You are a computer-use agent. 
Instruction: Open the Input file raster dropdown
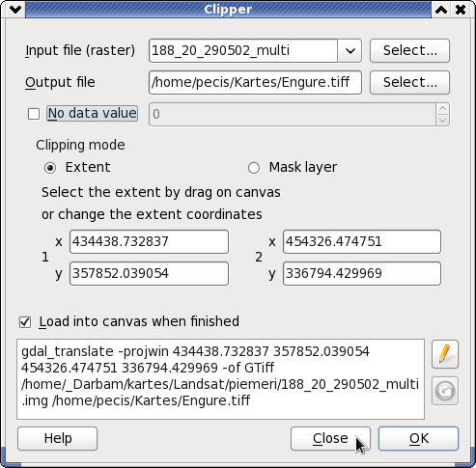pyautogui.click(x=350, y=51)
